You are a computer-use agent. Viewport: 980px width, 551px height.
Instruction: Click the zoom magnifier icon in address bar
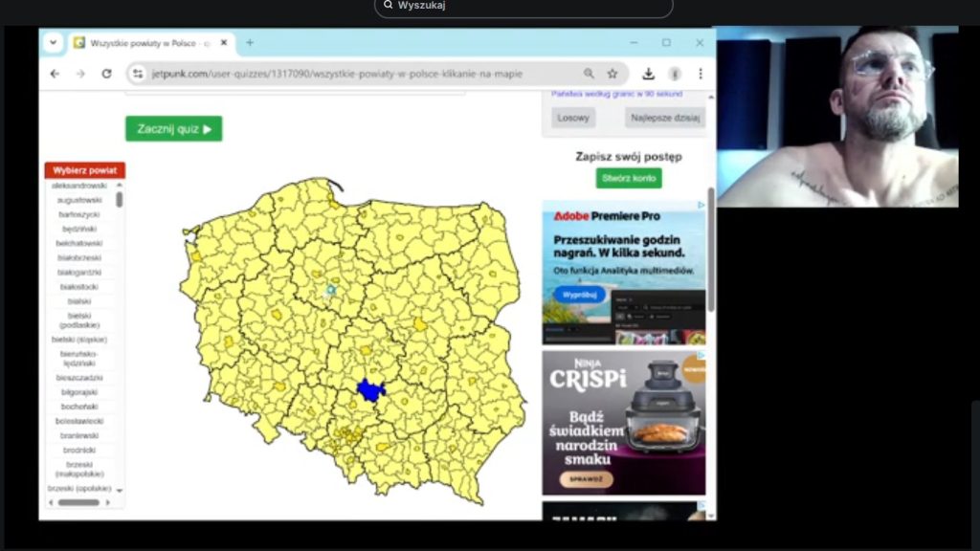(589, 74)
